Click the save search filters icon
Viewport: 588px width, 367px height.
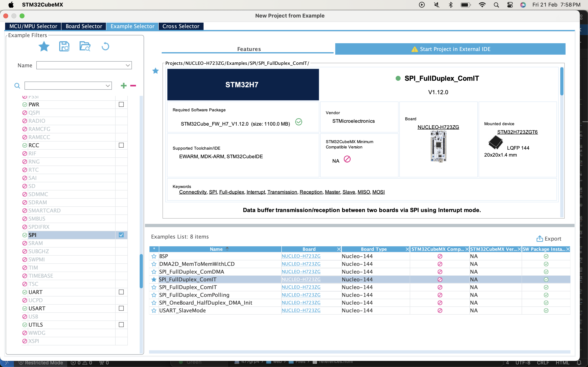pos(64,46)
